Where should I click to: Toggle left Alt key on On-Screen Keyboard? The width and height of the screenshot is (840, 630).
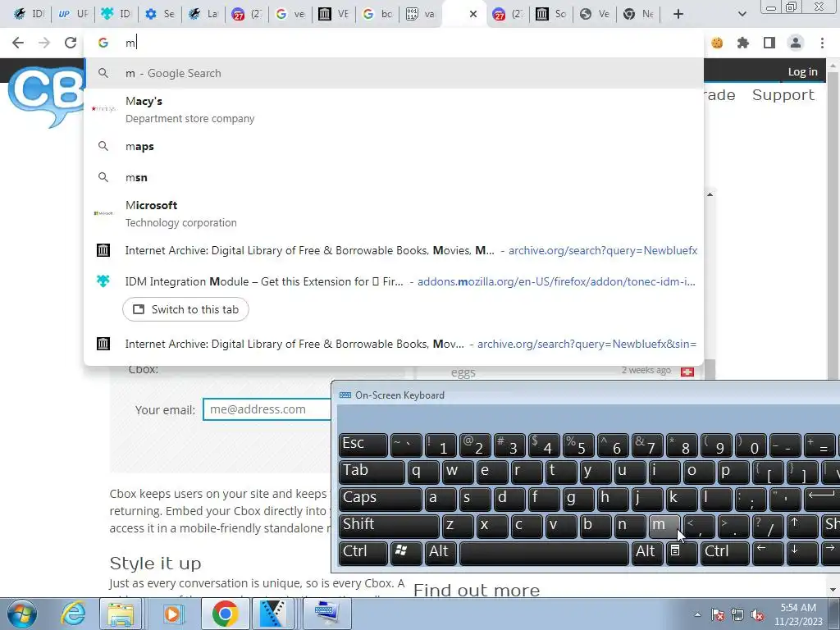pyautogui.click(x=440, y=552)
